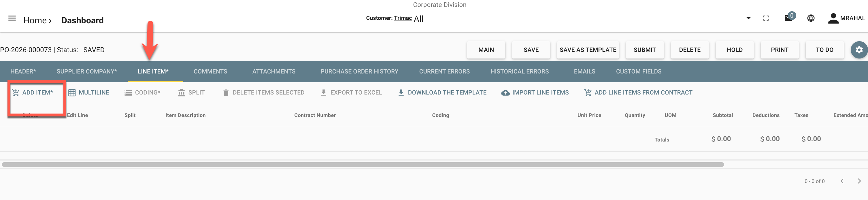Click the gear settings button
This screenshot has height=200, width=868.
[859, 50]
